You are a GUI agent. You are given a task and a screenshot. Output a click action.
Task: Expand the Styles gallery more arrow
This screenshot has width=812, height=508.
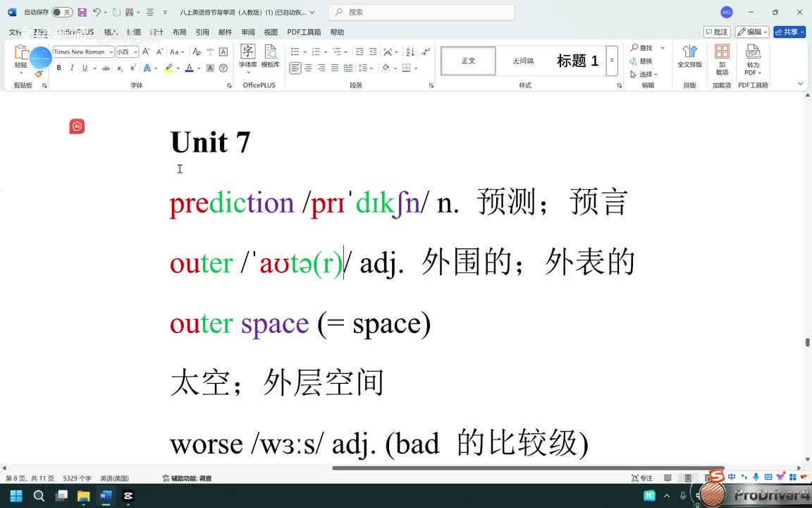[612, 61]
